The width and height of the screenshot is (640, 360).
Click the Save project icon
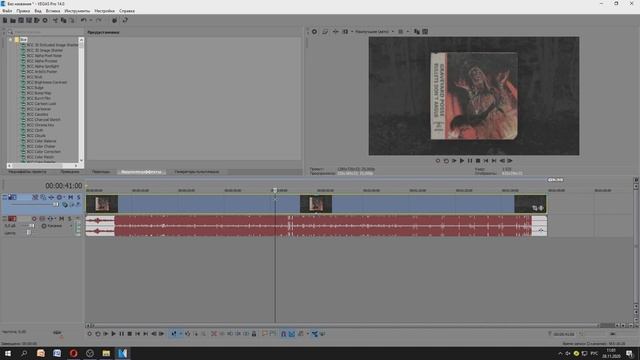click(x=21, y=20)
